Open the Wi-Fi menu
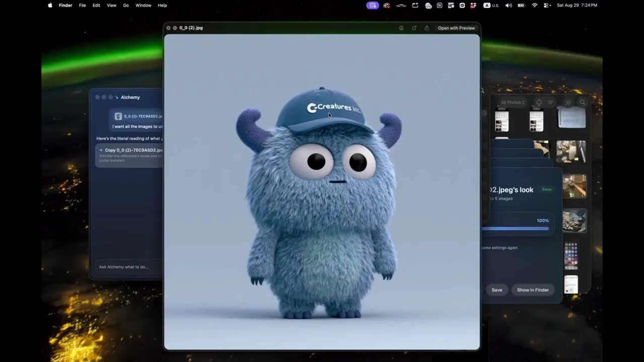The height and width of the screenshot is (362, 644). click(534, 5)
